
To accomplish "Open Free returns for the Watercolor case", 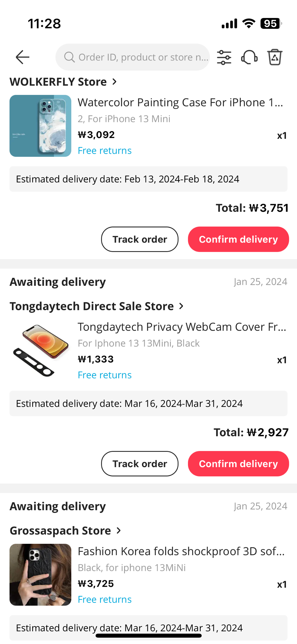I will point(105,150).
